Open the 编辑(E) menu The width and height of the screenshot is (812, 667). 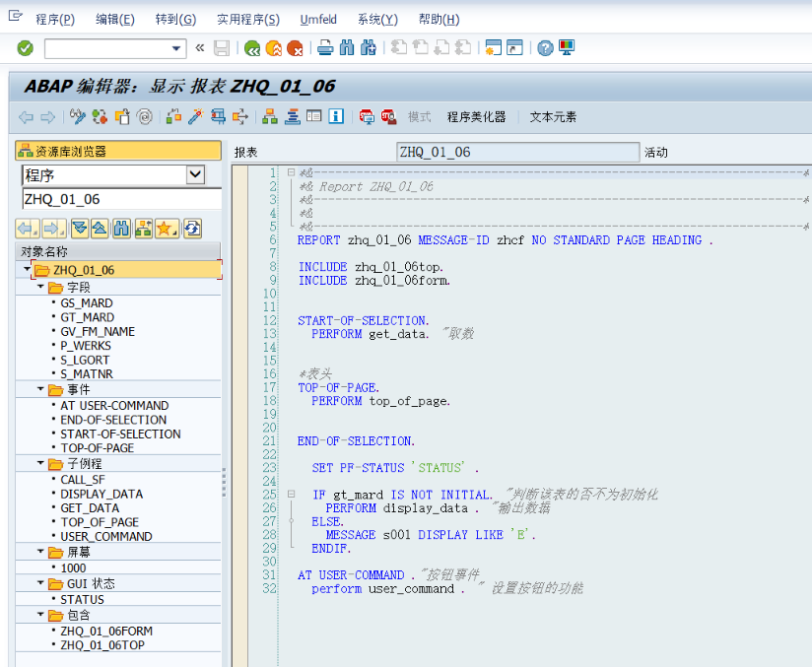coord(115,20)
